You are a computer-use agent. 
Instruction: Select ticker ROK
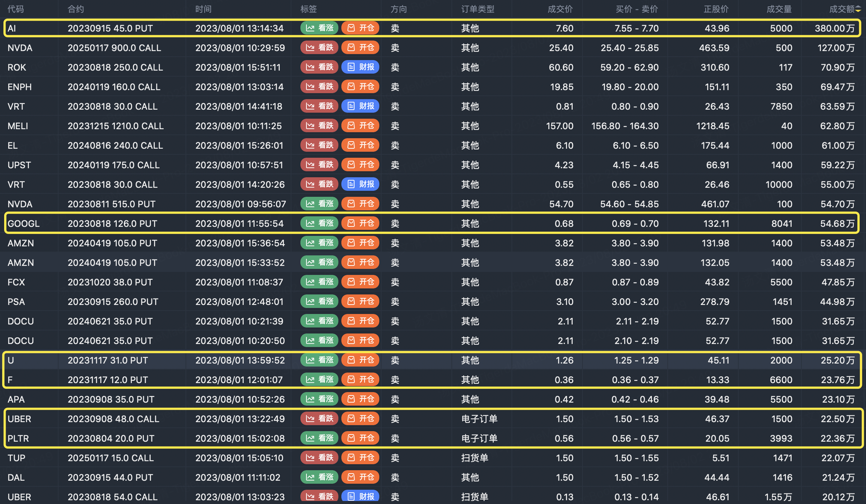(17, 67)
